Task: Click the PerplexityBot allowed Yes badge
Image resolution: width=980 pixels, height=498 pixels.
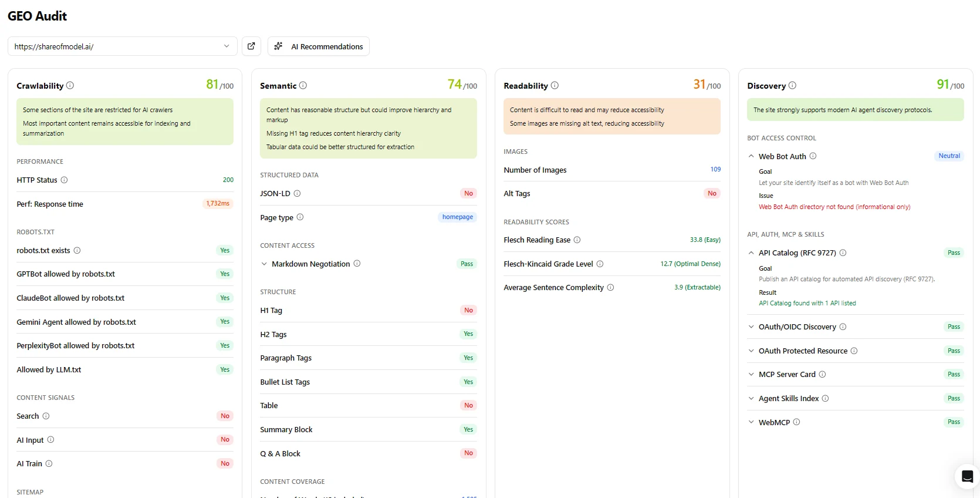Action: [225, 346]
